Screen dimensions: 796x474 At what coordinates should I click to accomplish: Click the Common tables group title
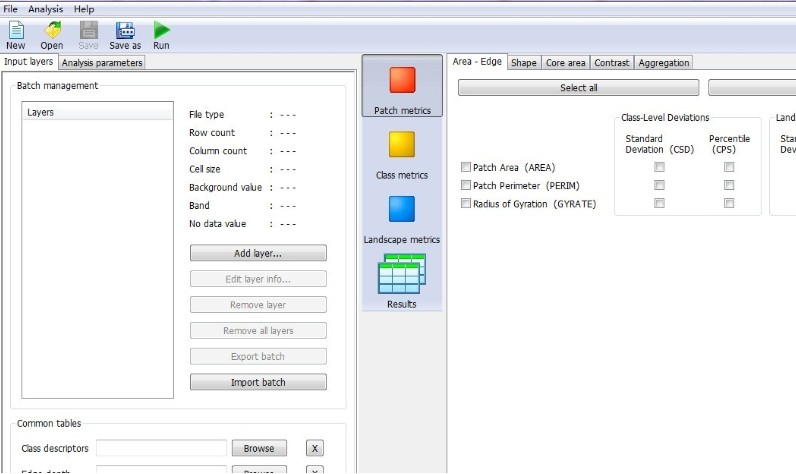point(49,423)
